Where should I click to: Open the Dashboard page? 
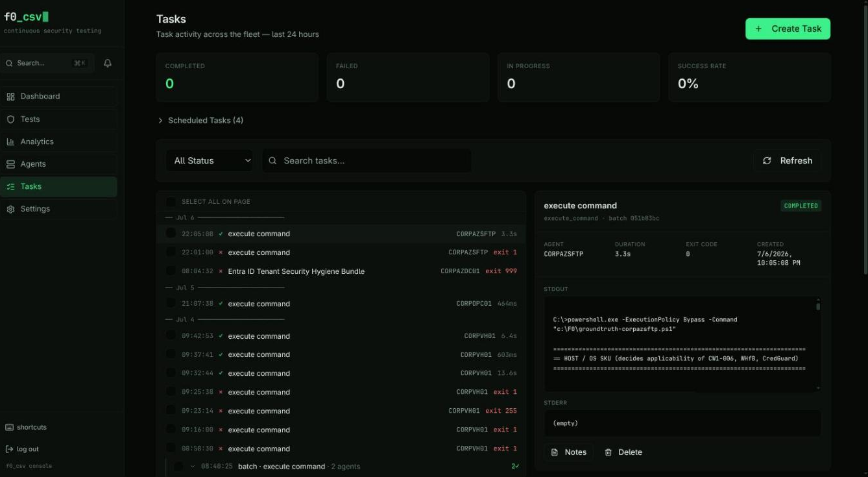point(58,96)
